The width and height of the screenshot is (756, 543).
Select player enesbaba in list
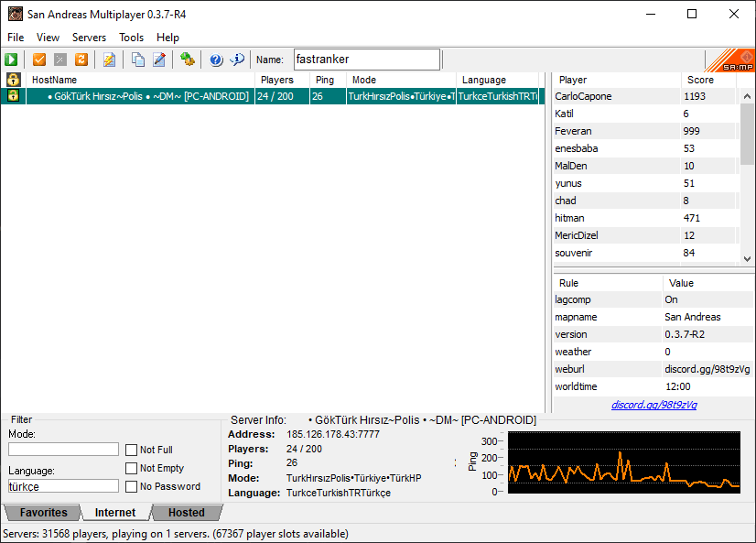(x=646, y=148)
